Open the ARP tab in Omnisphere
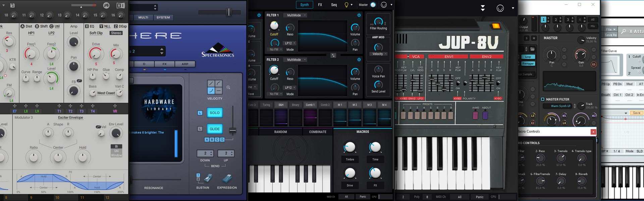 point(185,64)
